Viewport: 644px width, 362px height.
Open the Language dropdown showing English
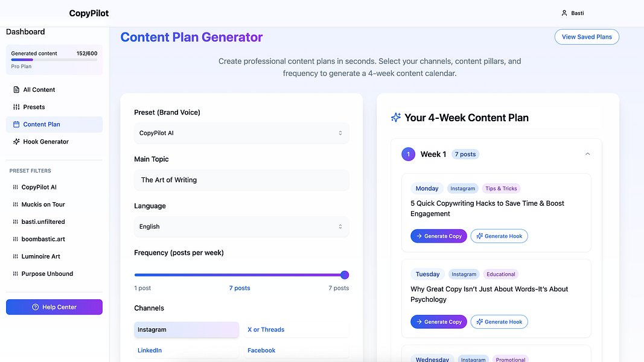241,227
